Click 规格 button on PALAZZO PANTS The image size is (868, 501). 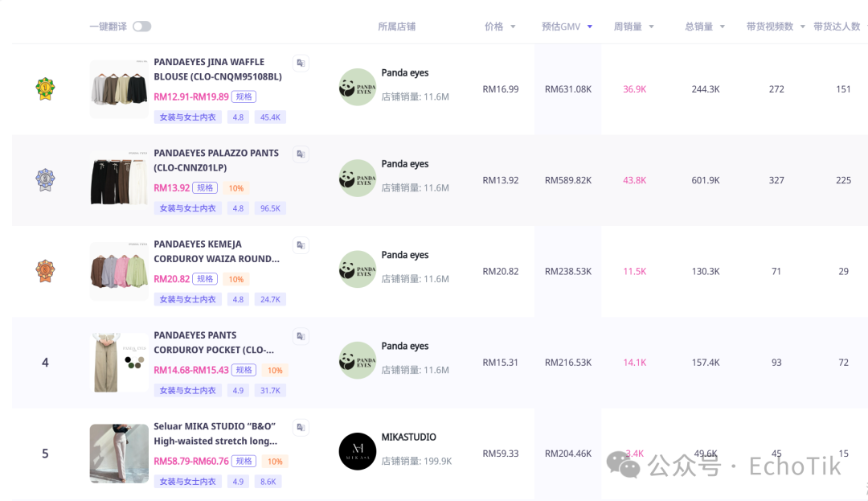(206, 188)
